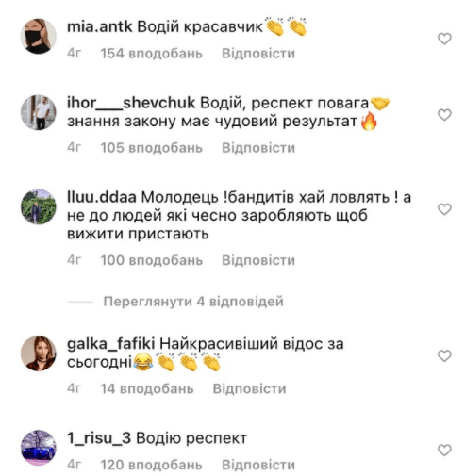This screenshot has height=476, width=465.
Task: Open the 105 вподобань likes count
Action: [x=151, y=148]
